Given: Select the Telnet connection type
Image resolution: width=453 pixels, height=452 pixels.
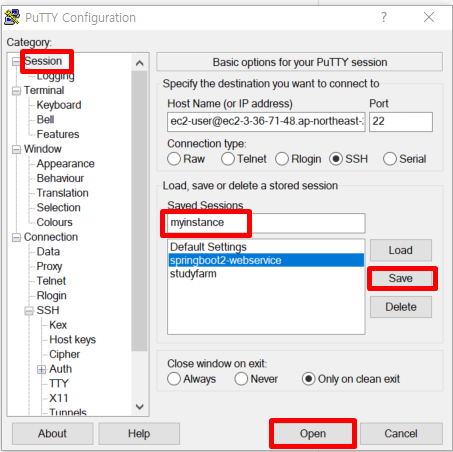Looking at the screenshot, I should click(228, 159).
